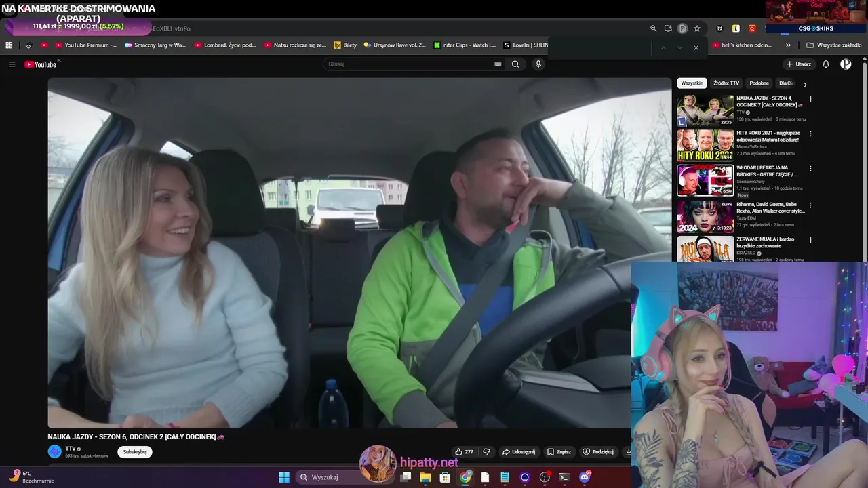The image size is (868, 488).
Task: Open the Chrome apps grid in bookmarks bar
Action: (9, 45)
